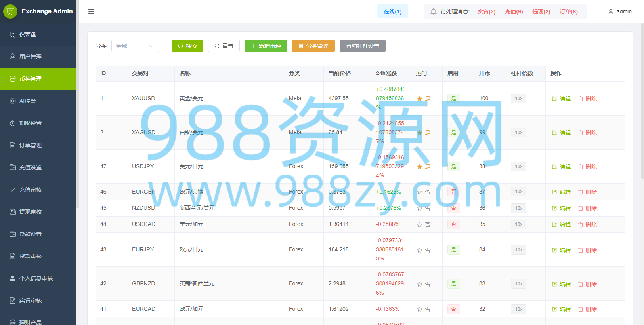Open the admin user profile icon
The height and width of the screenshot is (325, 644).
611,11
